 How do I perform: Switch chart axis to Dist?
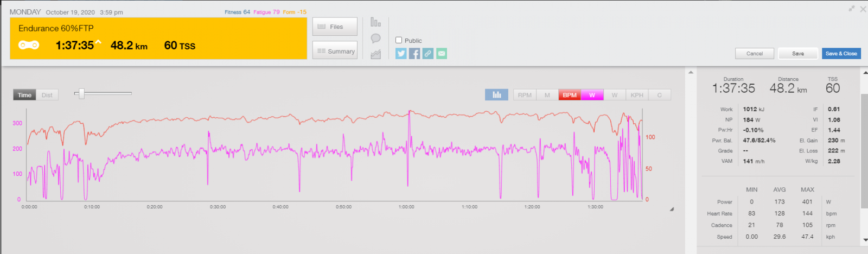click(47, 95)
